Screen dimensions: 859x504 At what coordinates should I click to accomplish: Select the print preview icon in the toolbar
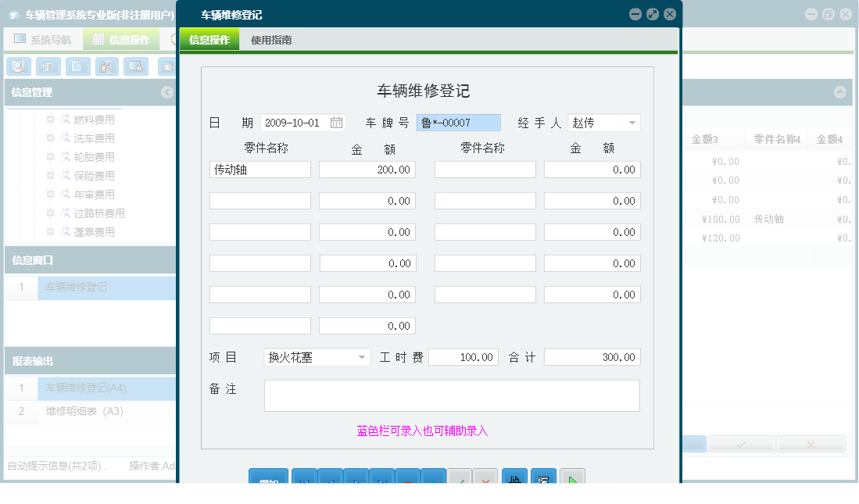17,66
